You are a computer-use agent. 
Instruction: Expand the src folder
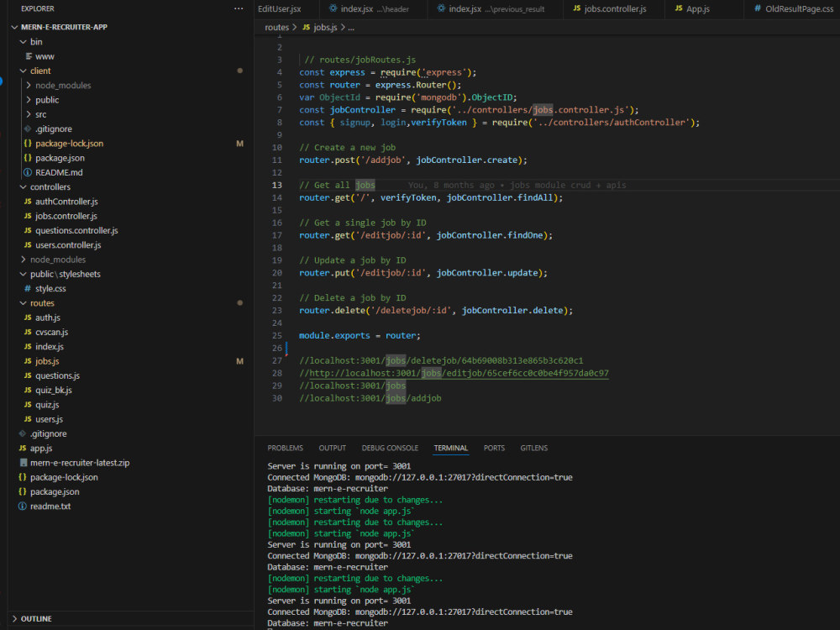click(x=29, y=114)
